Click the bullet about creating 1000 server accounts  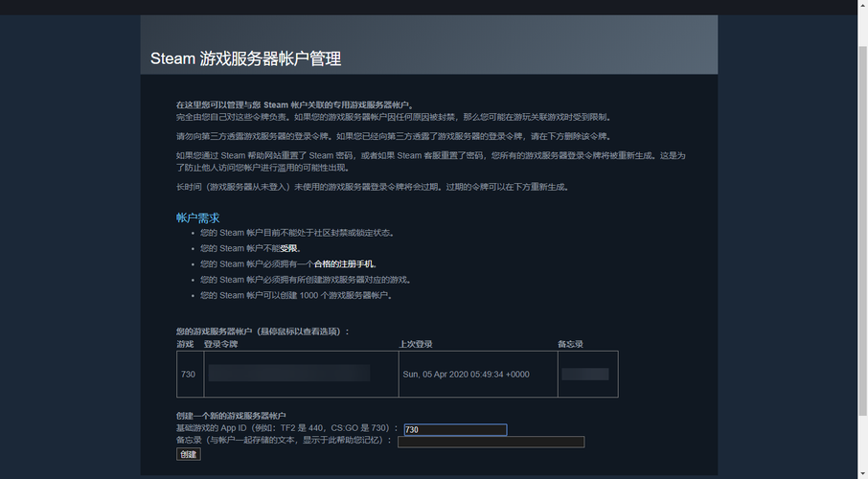[296, 296]
